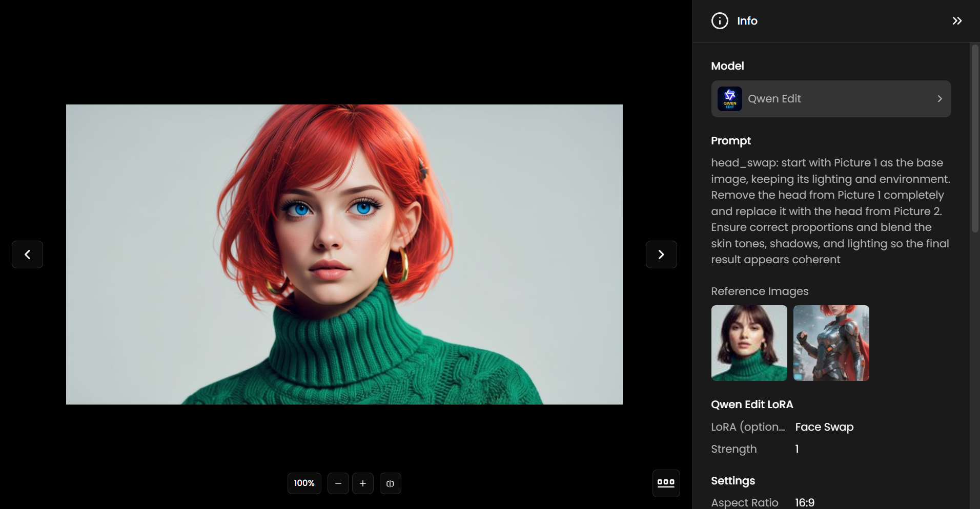Click the head_swap prompt text
Screen dimensions: 980x509
[x=830, y=211]
